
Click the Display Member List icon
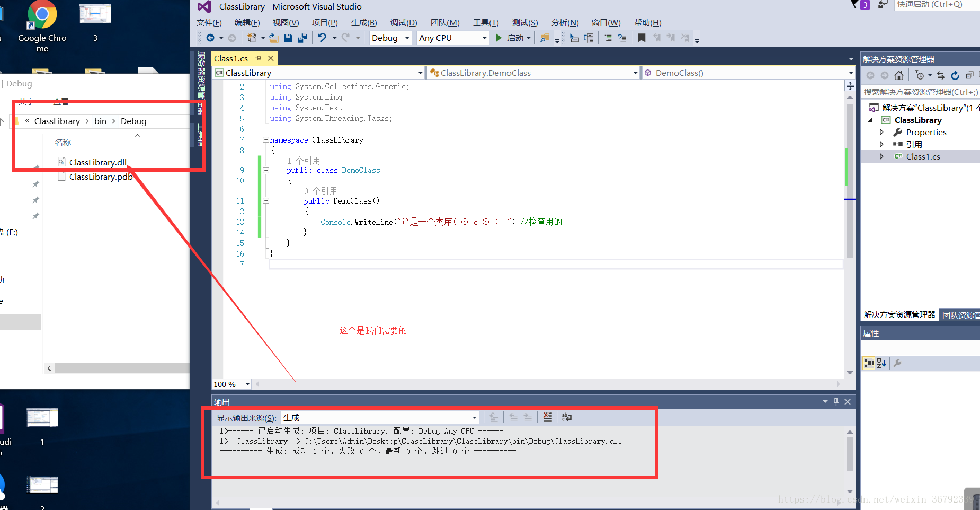tap(574, 38)
